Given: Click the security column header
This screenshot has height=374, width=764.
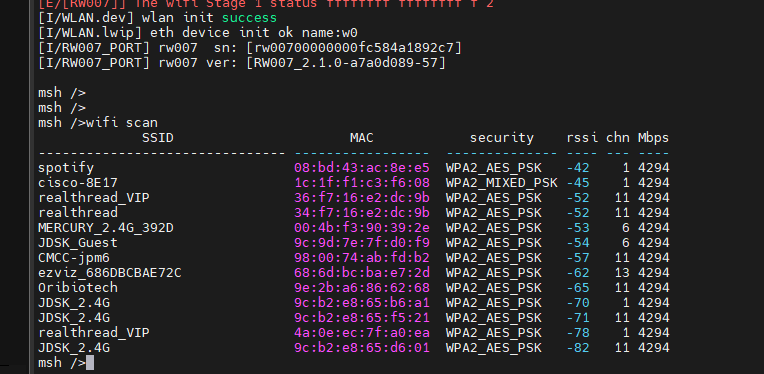Looking at the screenshot, I should point(501,138).
